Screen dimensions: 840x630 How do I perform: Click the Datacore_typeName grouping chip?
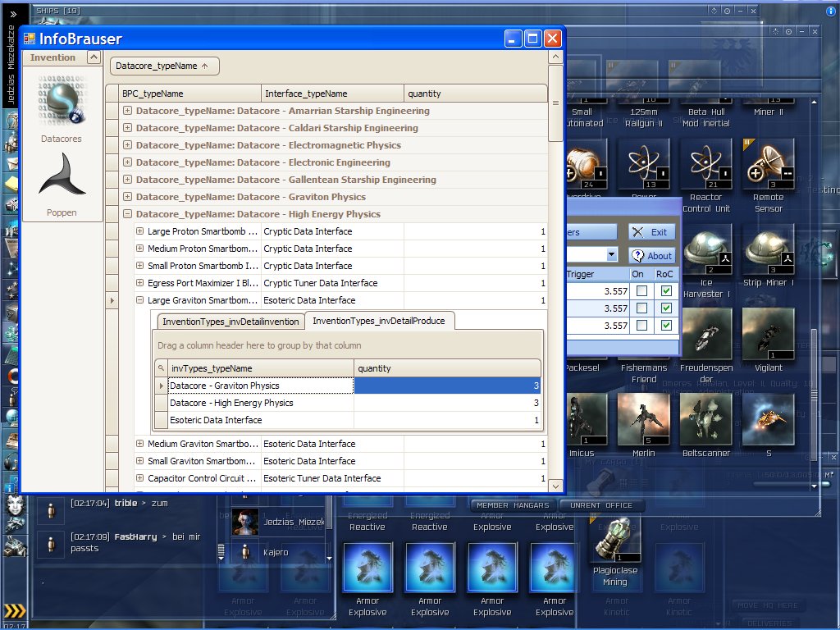164,66
